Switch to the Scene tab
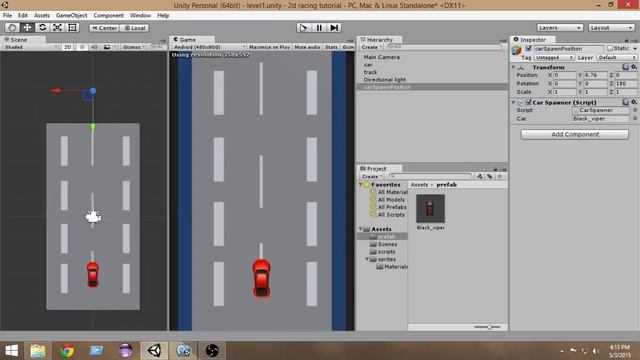 (23, 40)
